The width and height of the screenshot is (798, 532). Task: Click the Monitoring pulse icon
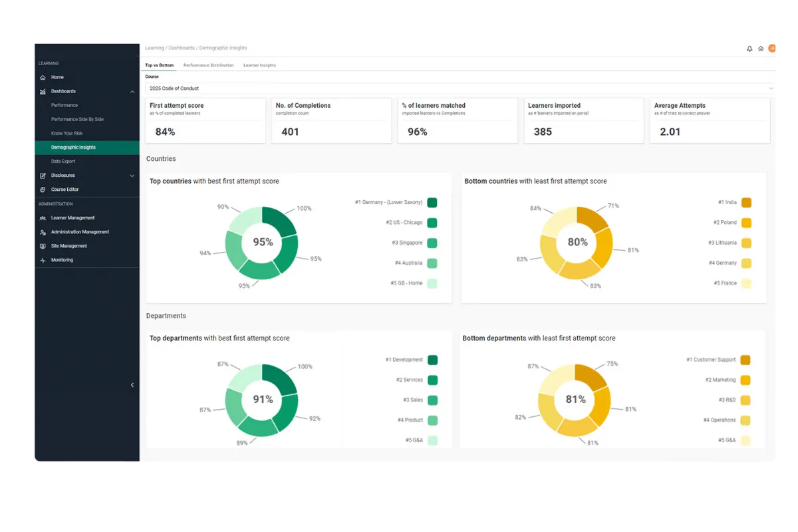[43, 260]
